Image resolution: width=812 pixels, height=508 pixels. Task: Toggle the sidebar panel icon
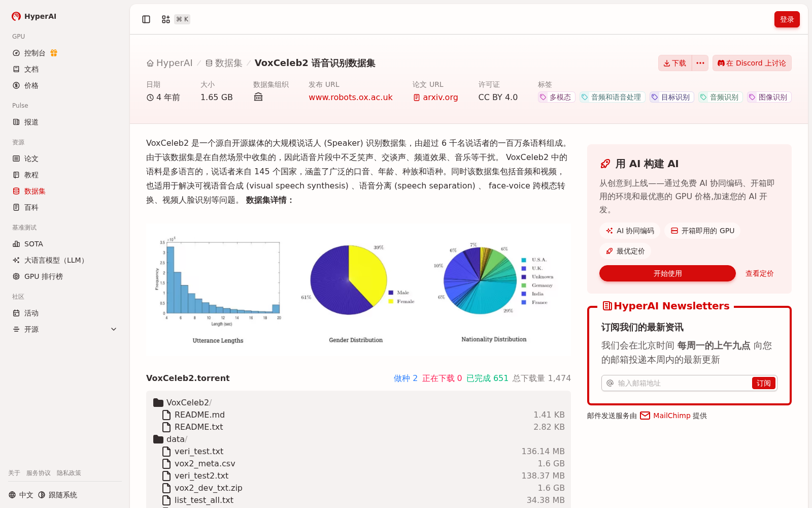146,19
